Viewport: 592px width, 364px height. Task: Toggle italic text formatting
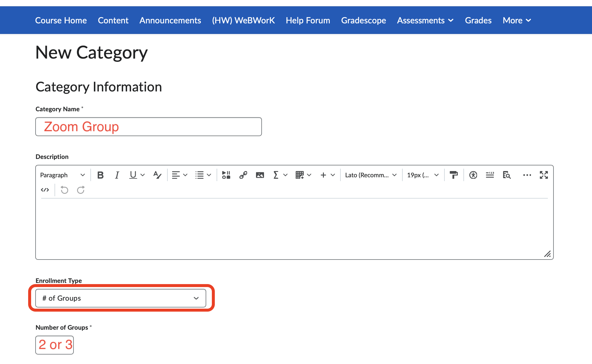pos(117,175)
